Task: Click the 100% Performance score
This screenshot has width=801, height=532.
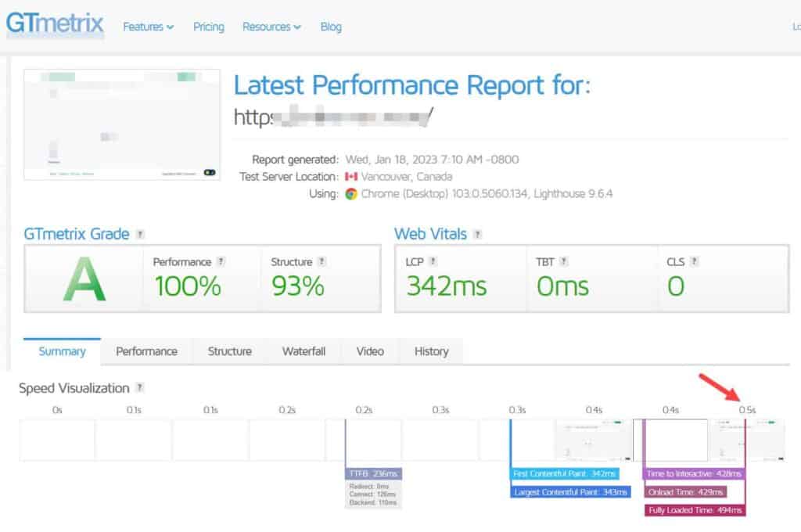Action: click(188, 286)
